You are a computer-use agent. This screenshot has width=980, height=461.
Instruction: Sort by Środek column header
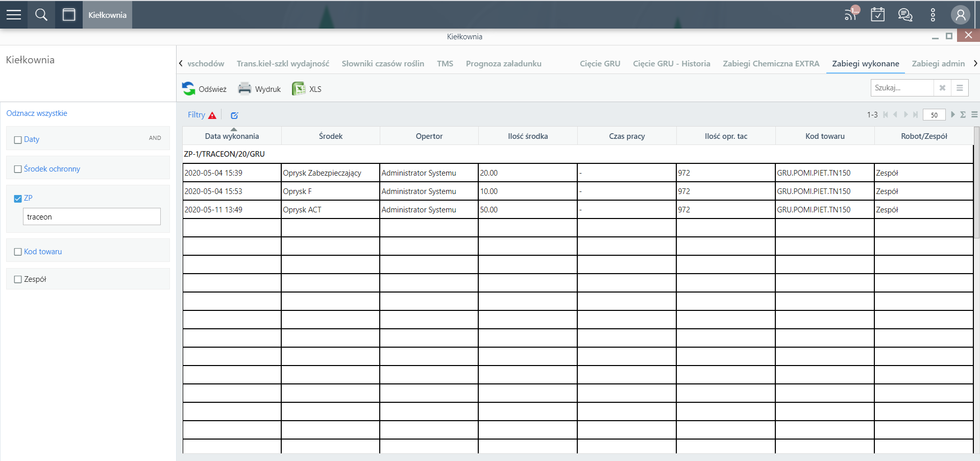coord(331,136)
